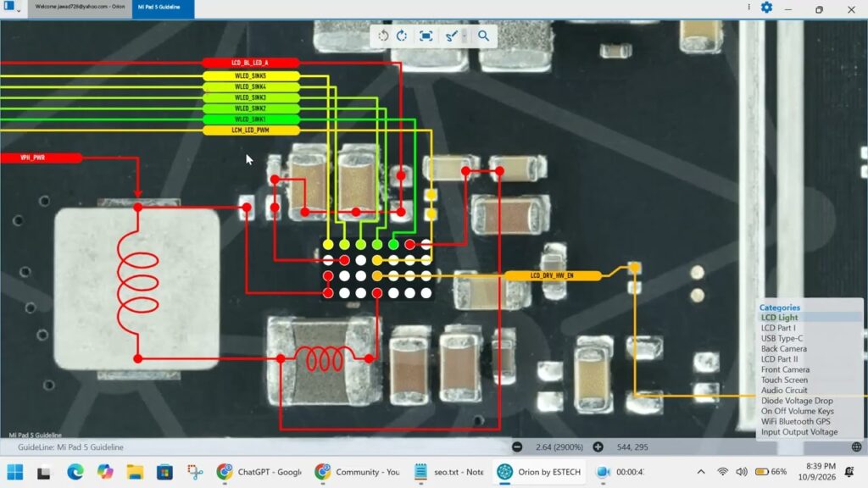
Task: Click the zoom out minus button
Action: pyautogui.click(x=517, y=447)
